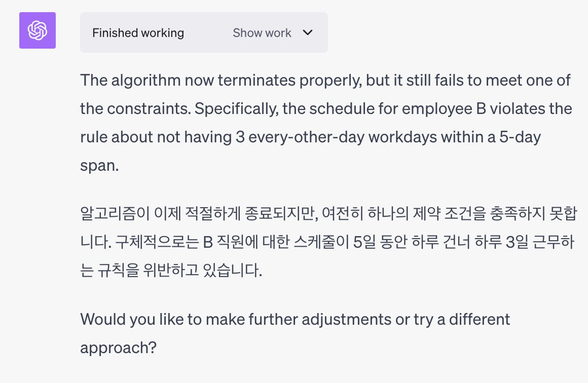The height and width of the screenshot is (383, 588).
Task: Click the word "constraints." in the English paragraph
Action: pyautogui.click(x=146, y=109)
